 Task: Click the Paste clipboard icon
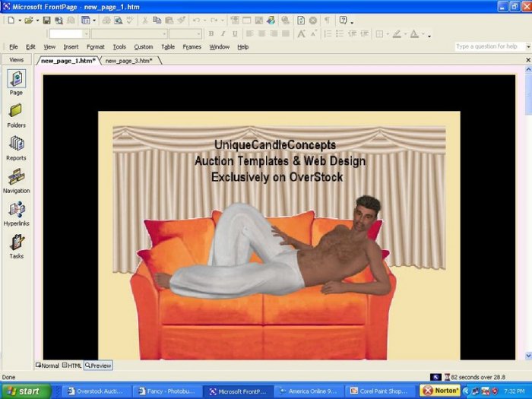(x=169, y=21)
